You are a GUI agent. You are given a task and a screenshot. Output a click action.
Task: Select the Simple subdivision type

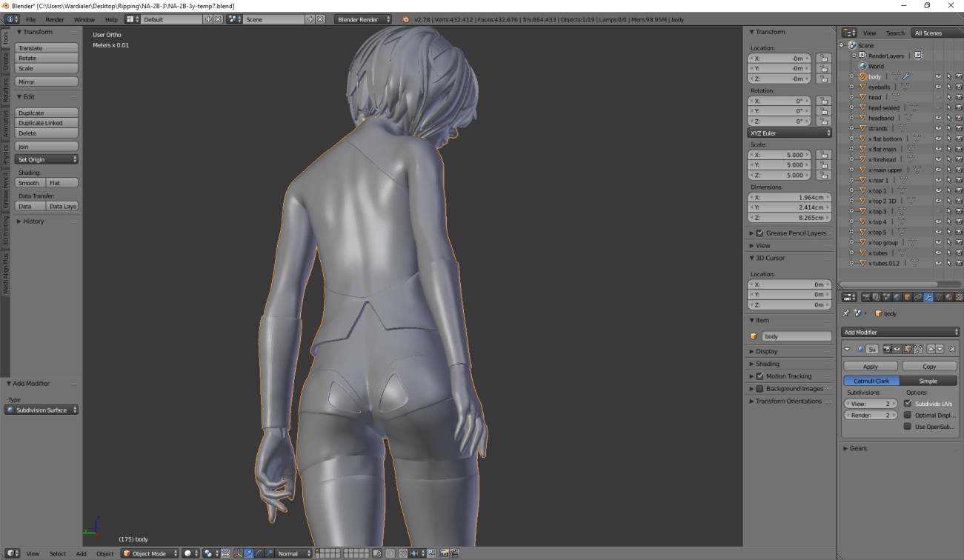(928, 381)
